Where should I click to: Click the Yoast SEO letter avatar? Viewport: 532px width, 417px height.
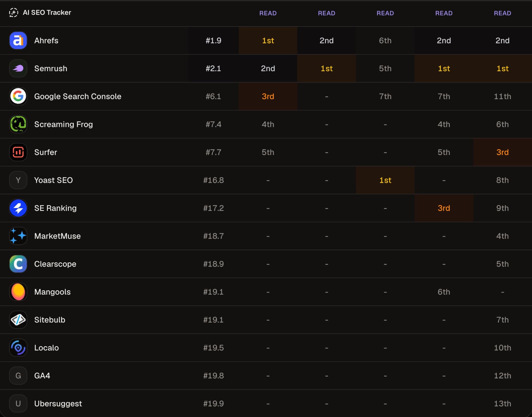pos(18,180)
